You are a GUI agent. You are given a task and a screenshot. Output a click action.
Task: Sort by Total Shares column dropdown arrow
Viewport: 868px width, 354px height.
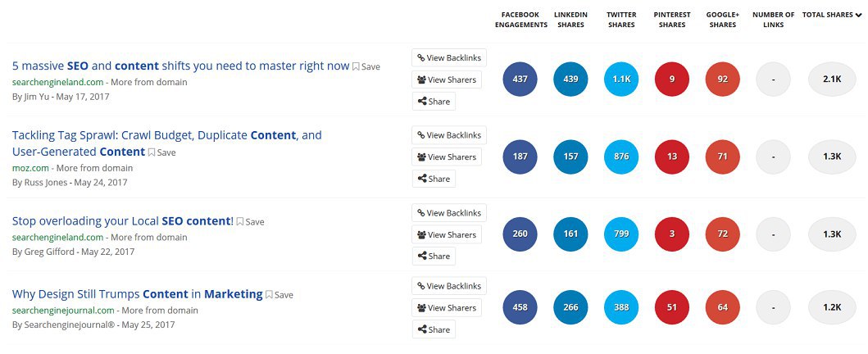coord(858,15)
